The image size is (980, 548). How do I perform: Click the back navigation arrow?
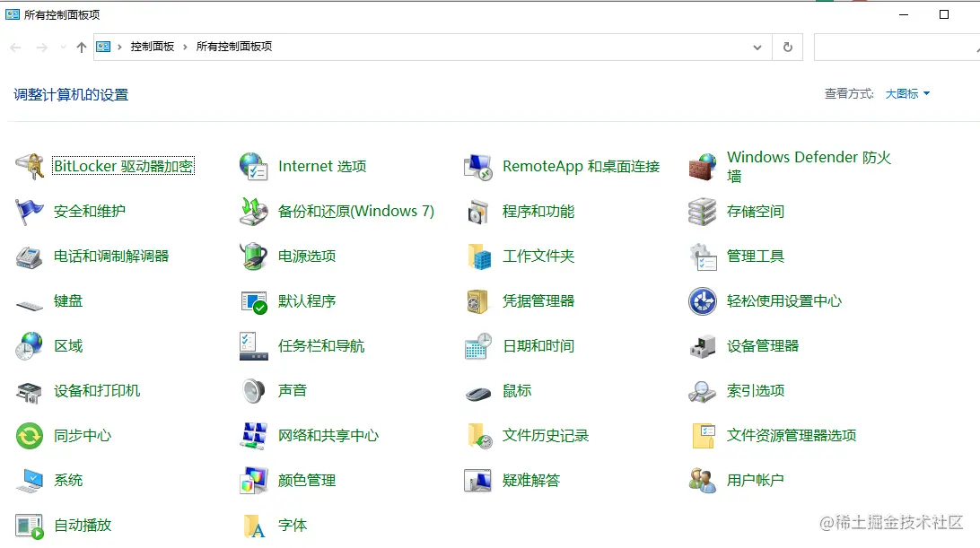tap(16, 47)
